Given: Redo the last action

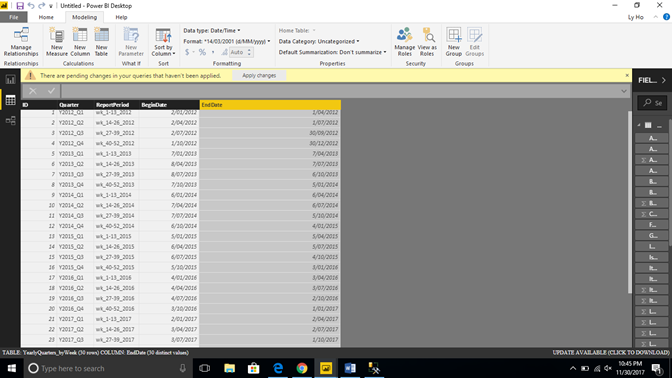Looking at the screenshot, I should click(42, 6).
